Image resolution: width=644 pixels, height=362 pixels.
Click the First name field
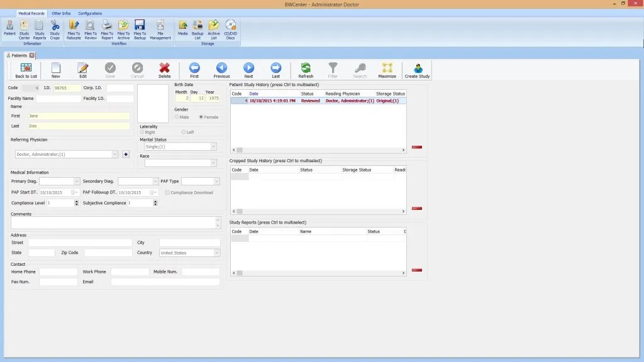pyautogui.click(x=79, y=116)
